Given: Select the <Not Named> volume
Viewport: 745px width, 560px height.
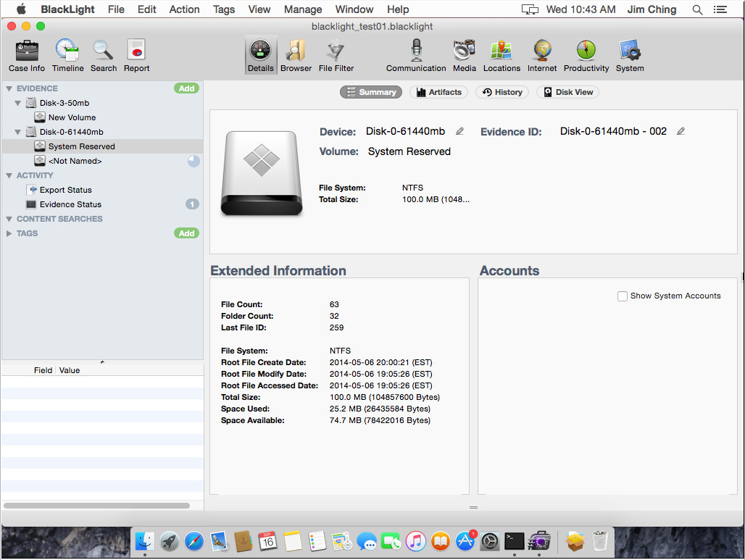Looking at the screenshot, I should (75, 161).
